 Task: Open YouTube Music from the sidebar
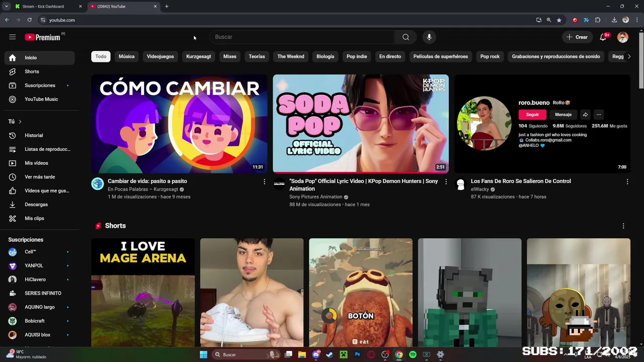tap(39, 100)
